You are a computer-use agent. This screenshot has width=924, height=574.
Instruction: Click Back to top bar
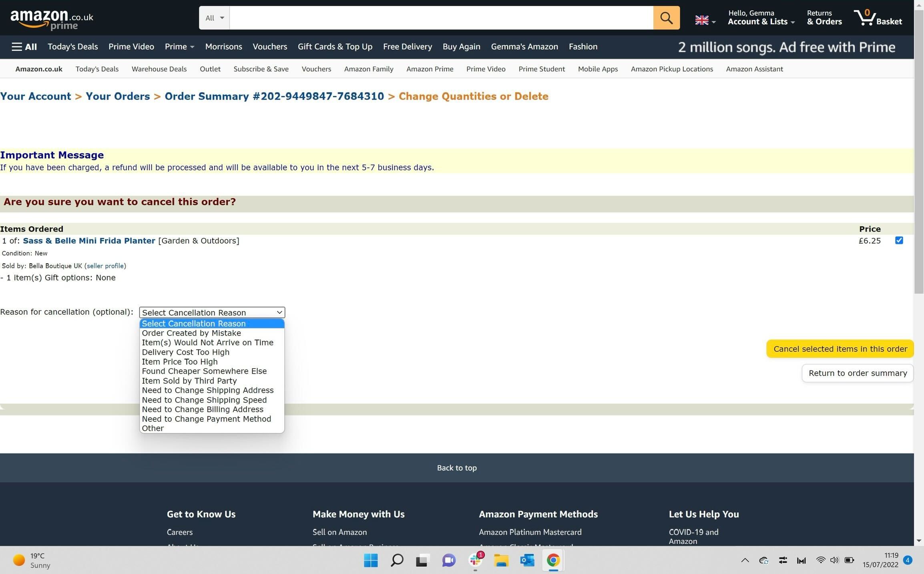pyautogui.click(x=457, y=468)
